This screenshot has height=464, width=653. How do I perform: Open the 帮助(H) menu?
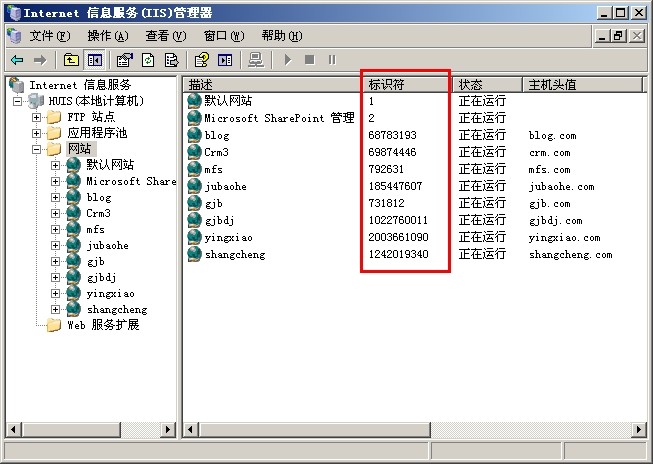(x=282, y=36)
